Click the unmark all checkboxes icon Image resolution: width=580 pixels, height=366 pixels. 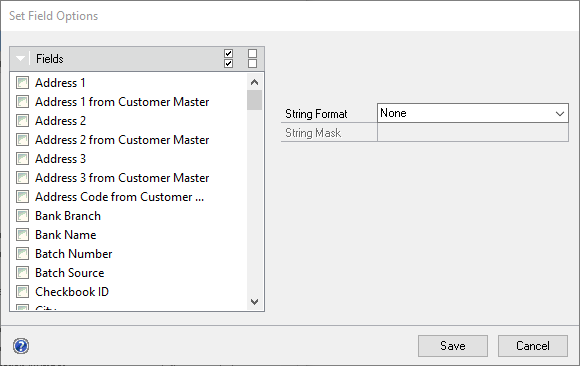tap(252, 58)
